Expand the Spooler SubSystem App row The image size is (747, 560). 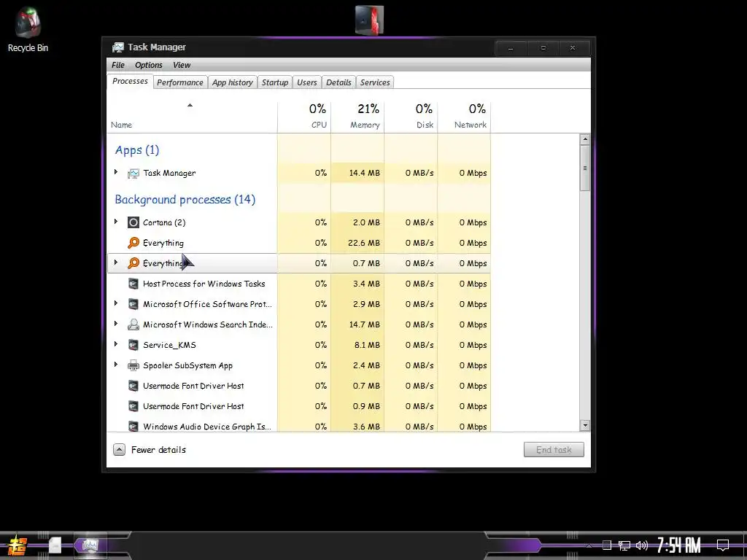[116, 365]
